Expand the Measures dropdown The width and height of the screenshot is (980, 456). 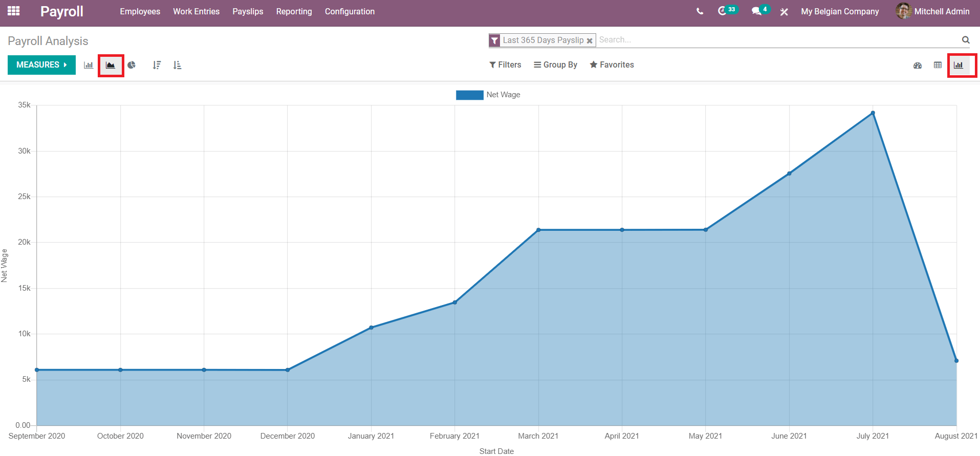[41, 65]
